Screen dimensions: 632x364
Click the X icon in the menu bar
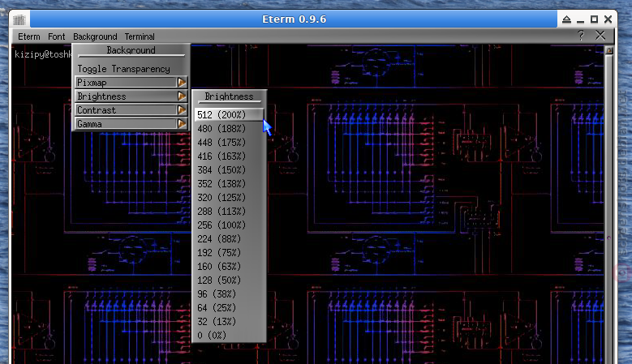coord(600,36)
